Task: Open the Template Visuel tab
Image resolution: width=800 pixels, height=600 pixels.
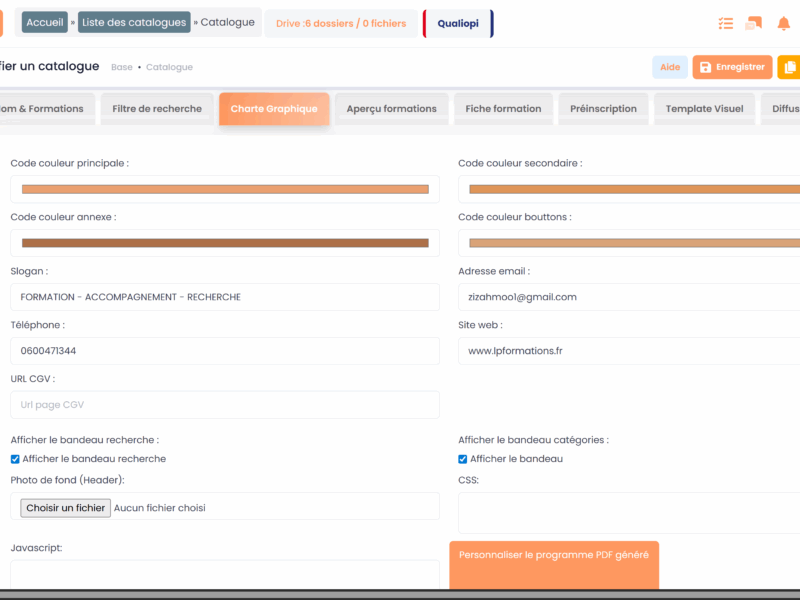Action: click(x=704, y=108)
